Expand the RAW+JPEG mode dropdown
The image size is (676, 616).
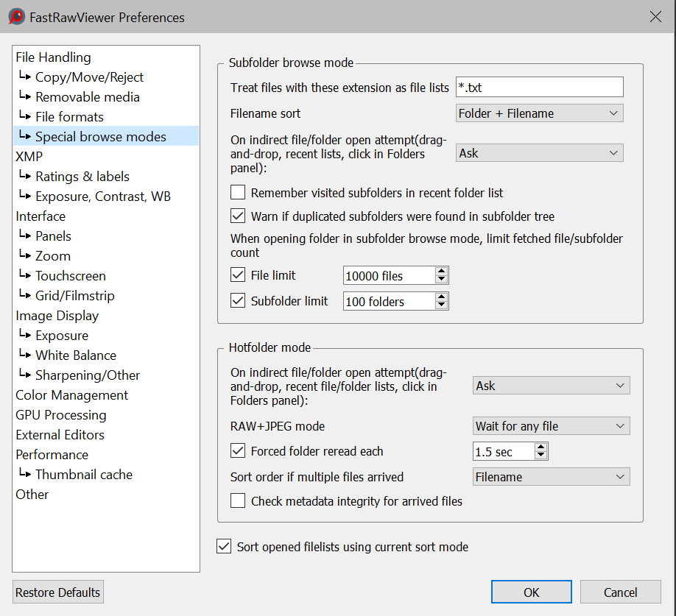(x=552, y=426)
